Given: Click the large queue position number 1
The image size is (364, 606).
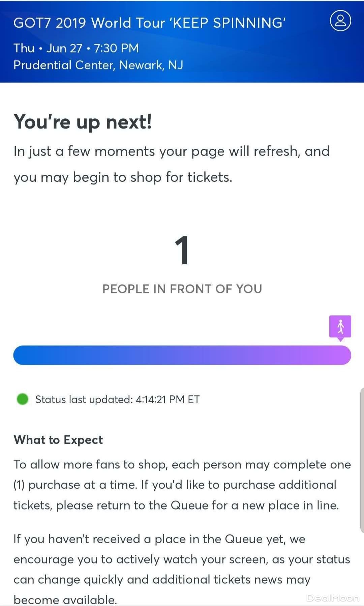Looking at the screenshot, I should [x=182, y=250].
